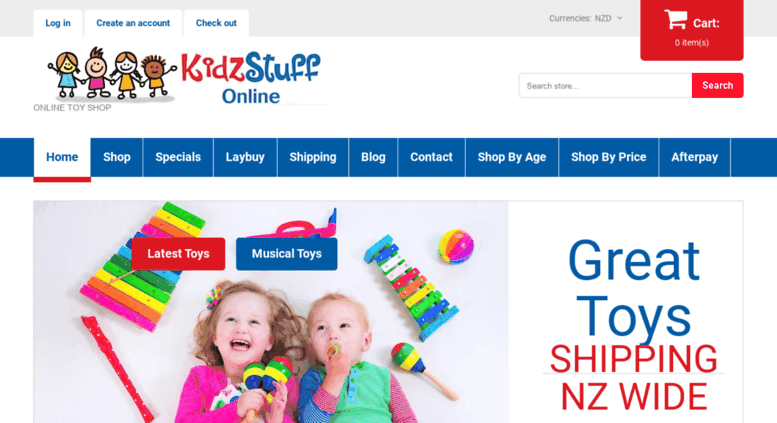Screen dimensions: 777x423
Task: Navigate to Laybuy page
Action: (245, 157)
